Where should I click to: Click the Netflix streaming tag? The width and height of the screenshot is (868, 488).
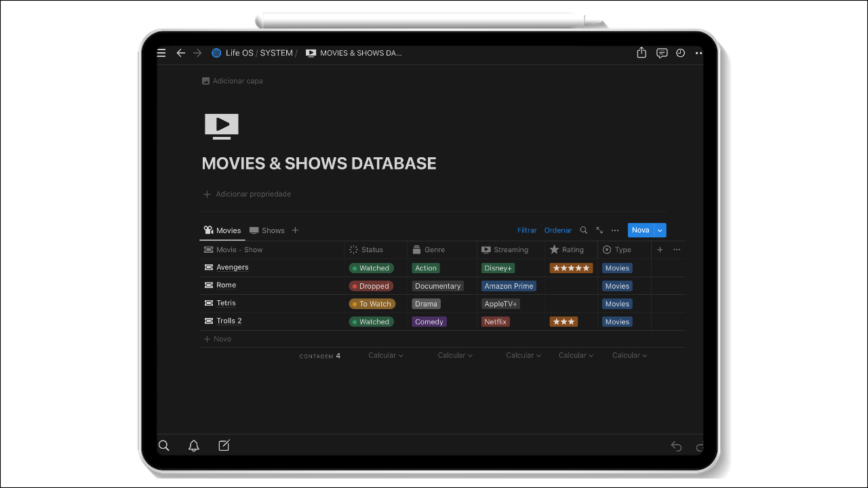496,321
